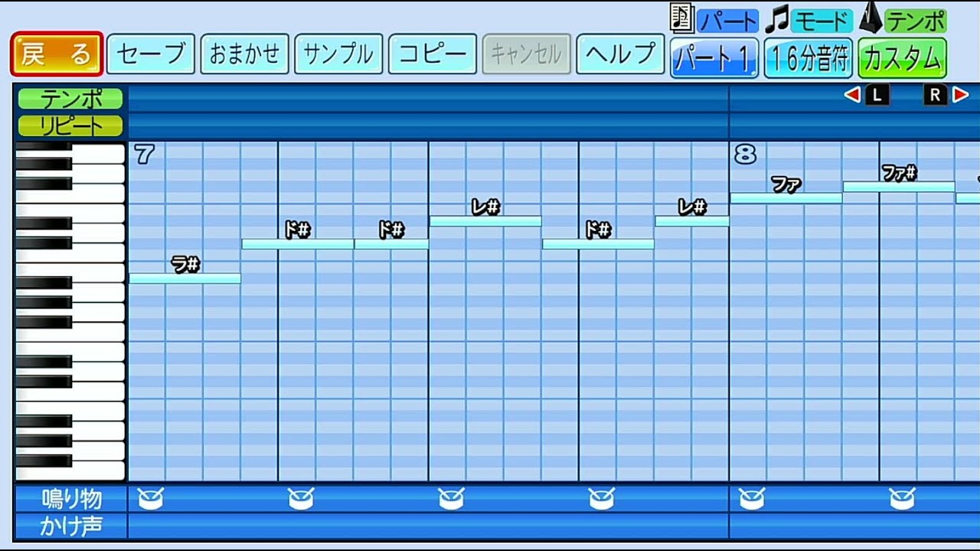This screenshot has width=980, height=551.
Task: Select the ド# note between the レ# notes
Action: tap(598, 244)
